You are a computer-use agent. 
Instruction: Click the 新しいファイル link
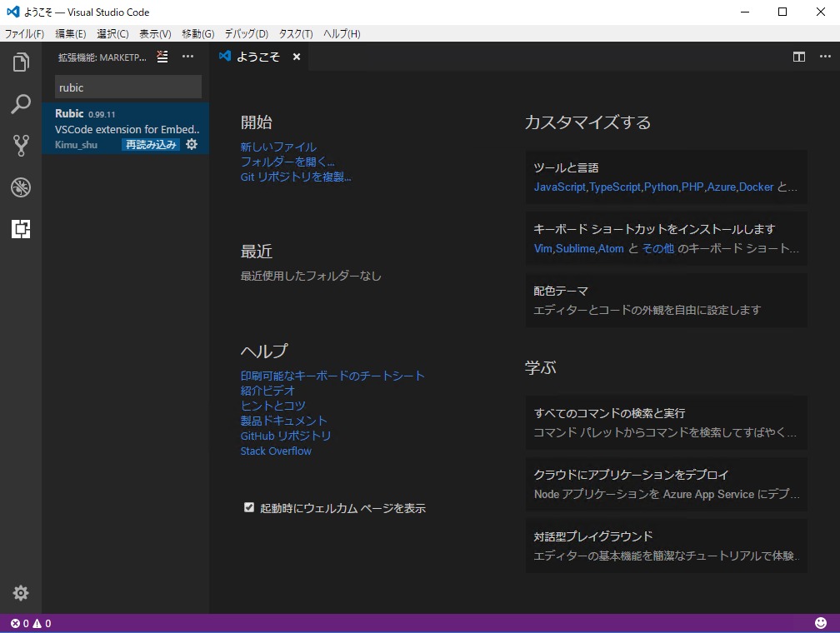pos(278,147)
